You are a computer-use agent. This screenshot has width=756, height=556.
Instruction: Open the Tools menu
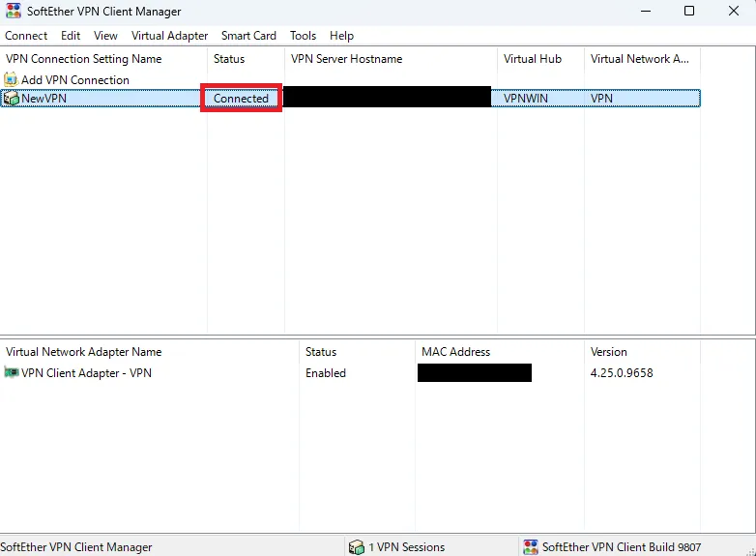(303, 36)
